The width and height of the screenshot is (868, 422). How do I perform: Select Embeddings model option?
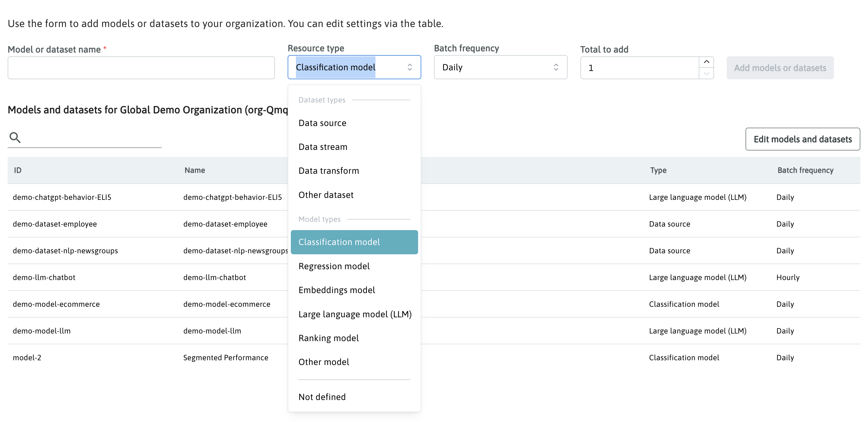point(336,290)
